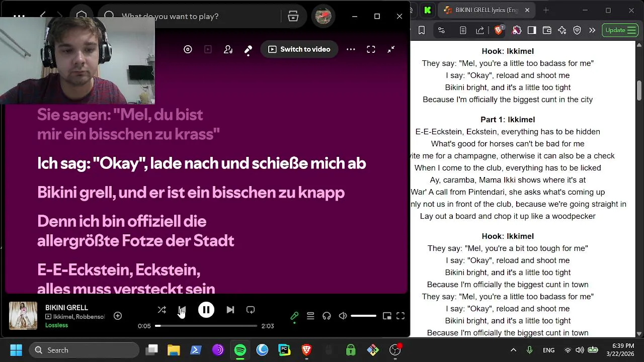
Task: Open the Brave Shields lion icon
Action: [499, 30]
